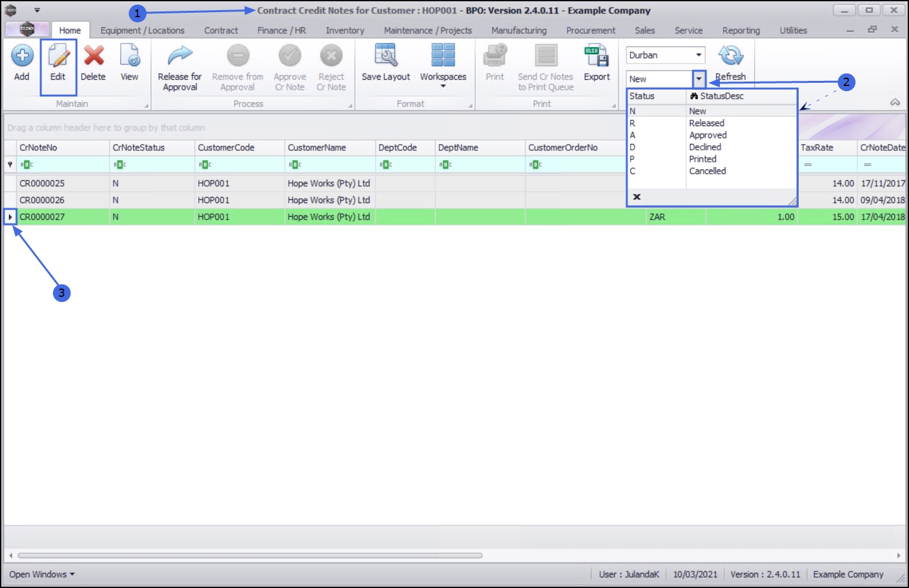
Task: Sort by the CustomerName column header
Action: 330,147
